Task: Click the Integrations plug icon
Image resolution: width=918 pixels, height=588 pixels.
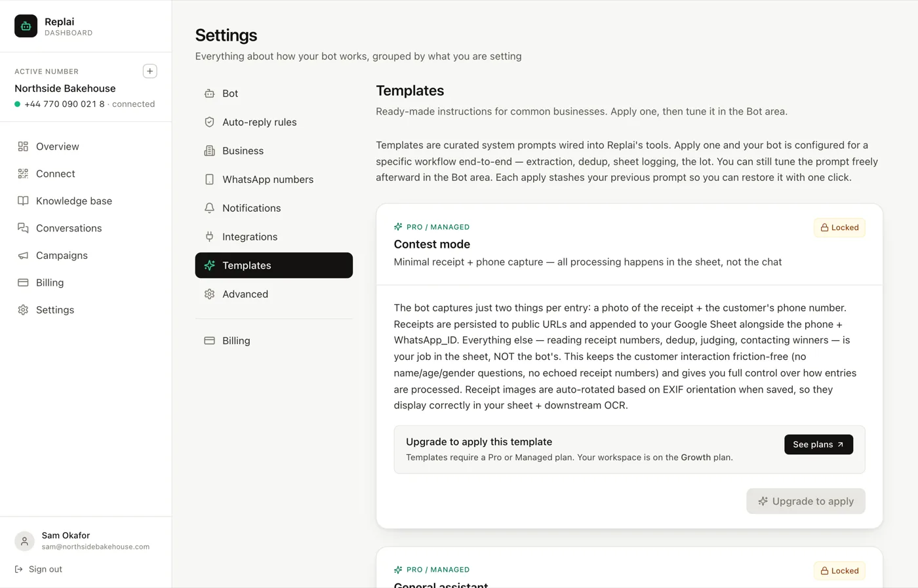Action: coord(209,237)
